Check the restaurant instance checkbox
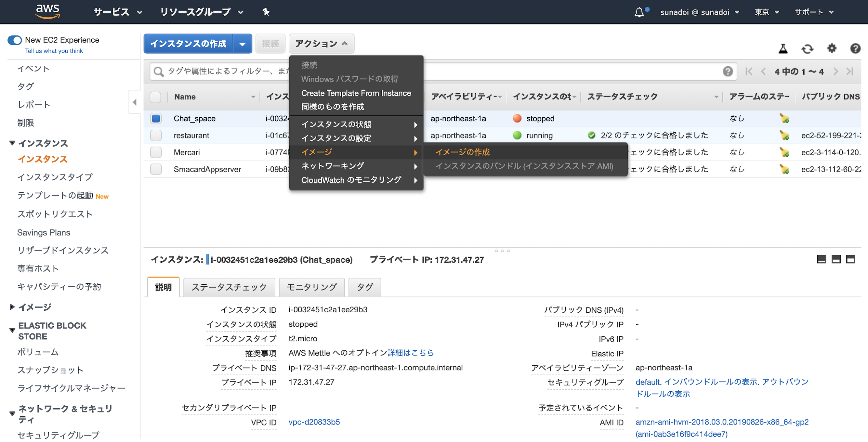 coord(156,135)
